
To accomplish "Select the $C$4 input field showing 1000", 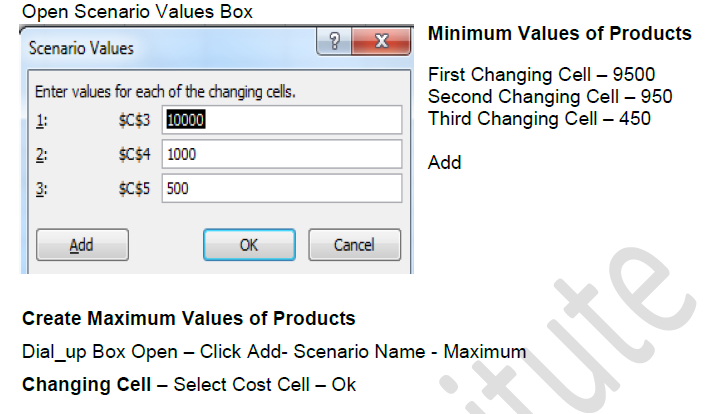I will coord(281,154).
